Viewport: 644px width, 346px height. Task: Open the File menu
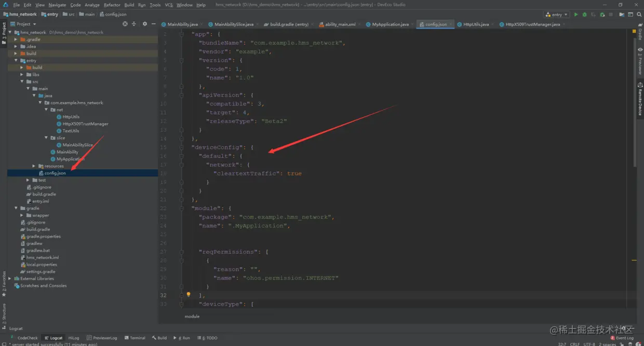tap(17, 5)
